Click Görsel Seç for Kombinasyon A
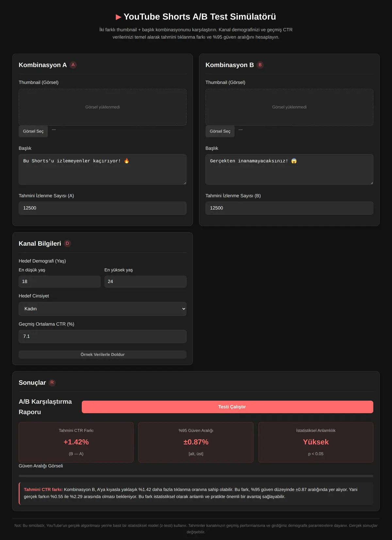This screenshot has height=540, width=392. click(33, 131)
